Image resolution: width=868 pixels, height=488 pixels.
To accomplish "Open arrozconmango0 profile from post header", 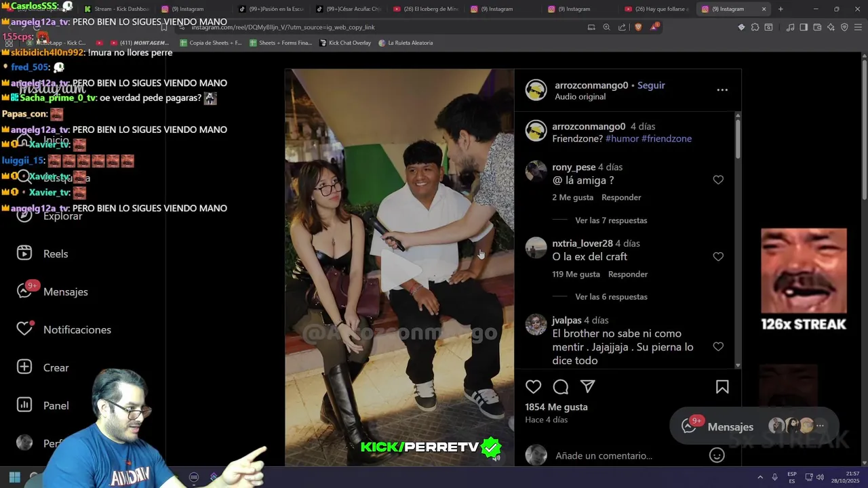I will [x=591, y=85].
